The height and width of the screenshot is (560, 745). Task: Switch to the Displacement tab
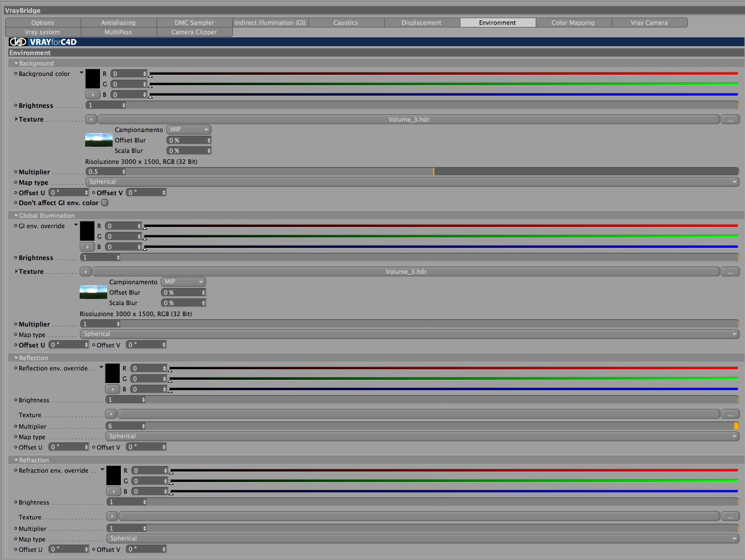tap(421, 23)
